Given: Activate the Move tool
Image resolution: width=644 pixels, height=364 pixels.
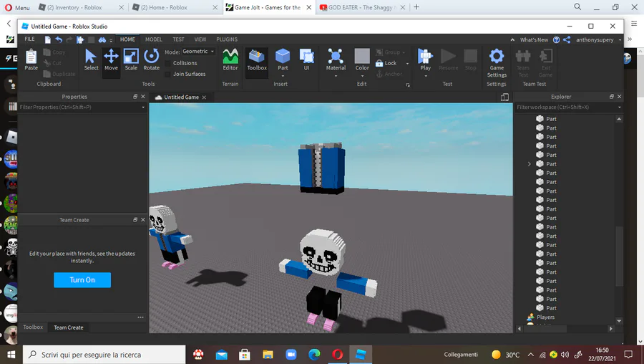Looking at the screenshot, I should pyautogui.click(x=111, y=59).
